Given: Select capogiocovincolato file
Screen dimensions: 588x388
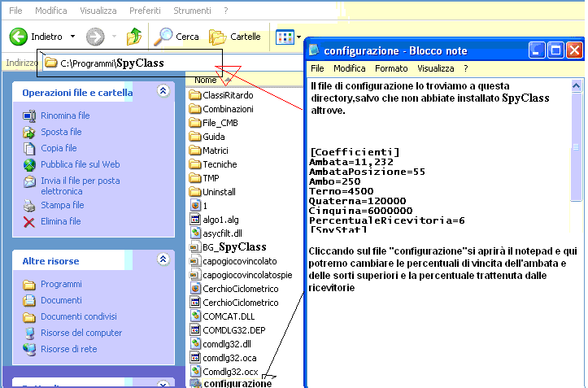Looking at the screenshot, I should click(x=233, y=261).
